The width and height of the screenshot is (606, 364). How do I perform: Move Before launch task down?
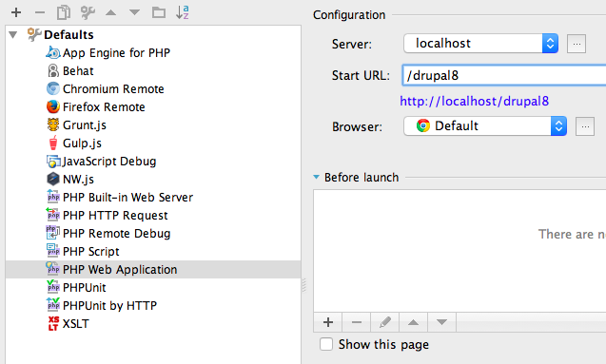441,322
